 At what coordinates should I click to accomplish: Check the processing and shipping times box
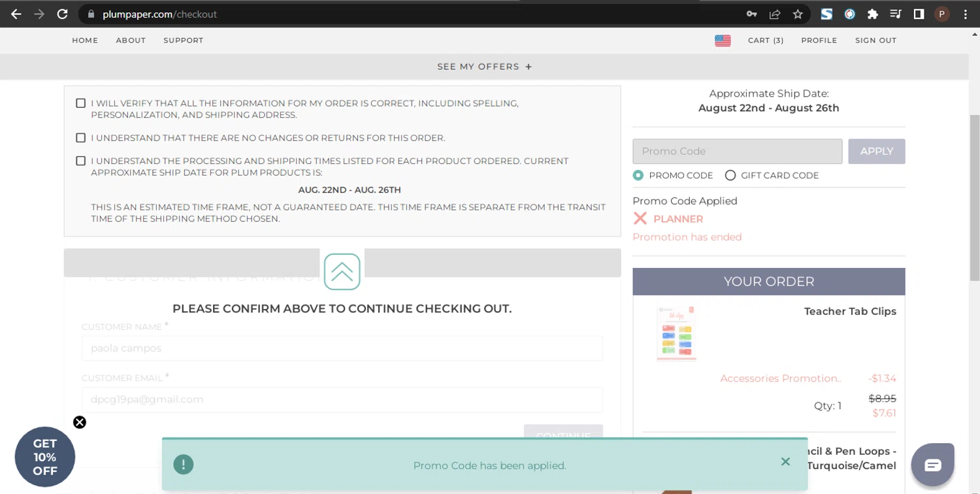pos(81,161)
